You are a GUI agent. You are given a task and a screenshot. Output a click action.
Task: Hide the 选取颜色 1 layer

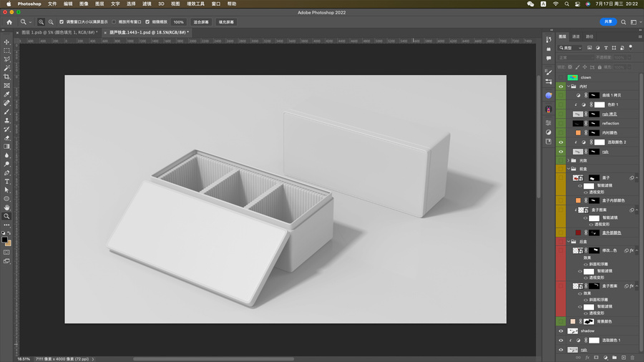tap(560, 341)
